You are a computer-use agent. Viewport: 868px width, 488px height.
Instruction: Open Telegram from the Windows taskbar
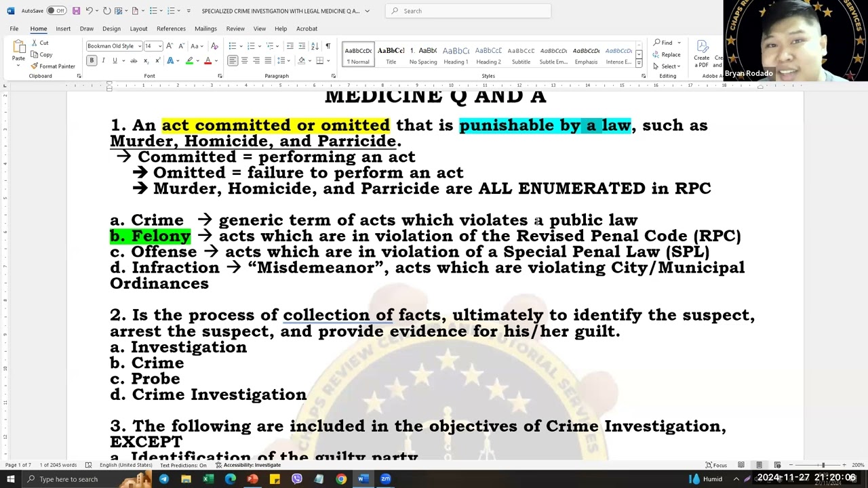point(163,479)
